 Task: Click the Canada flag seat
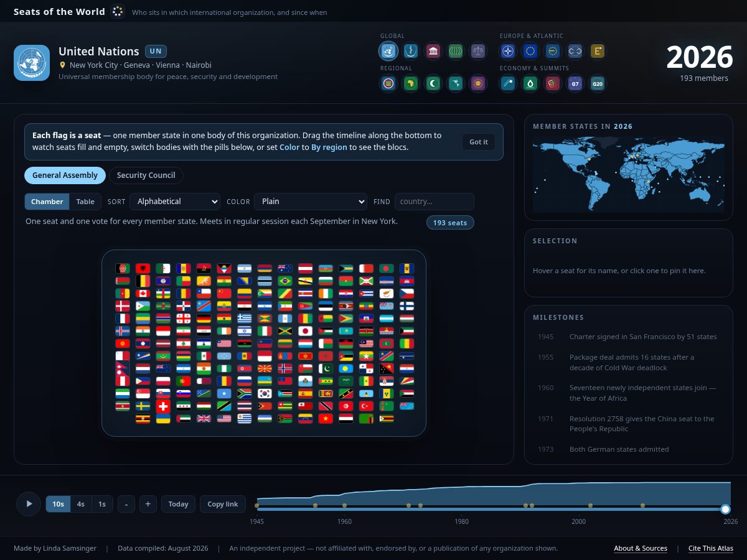point(143,293)
